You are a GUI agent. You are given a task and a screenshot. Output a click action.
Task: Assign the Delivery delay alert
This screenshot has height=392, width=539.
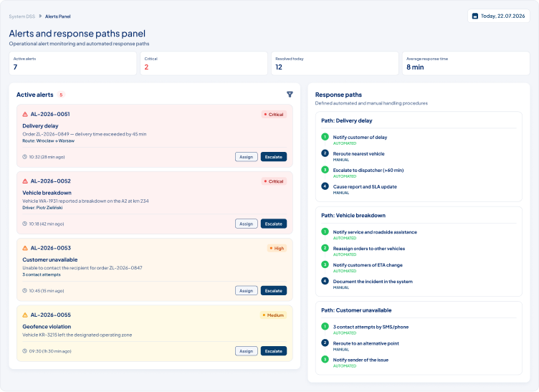coord(246,157)
